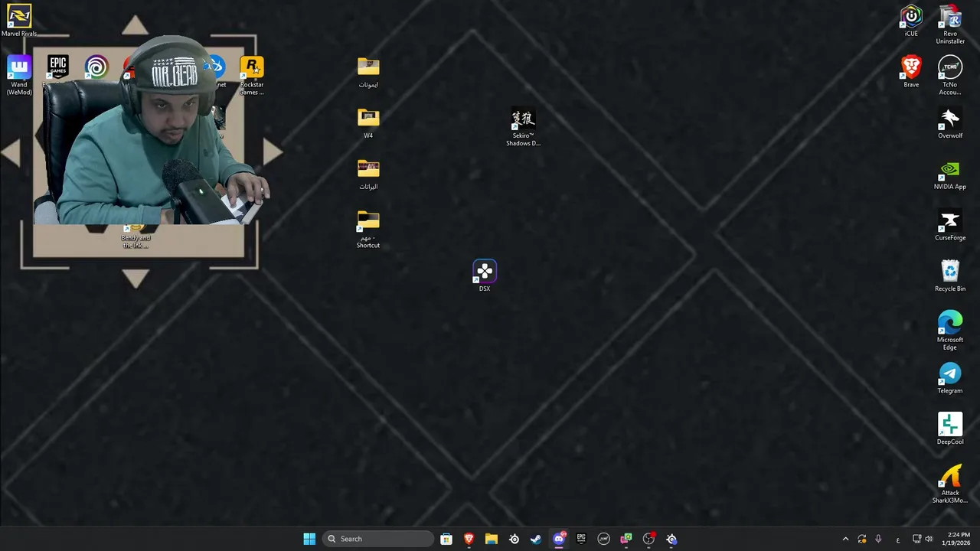Viewport: 980px width, 551px height.
Task: Show hidden system tray icons
Action: pos(845,539)
